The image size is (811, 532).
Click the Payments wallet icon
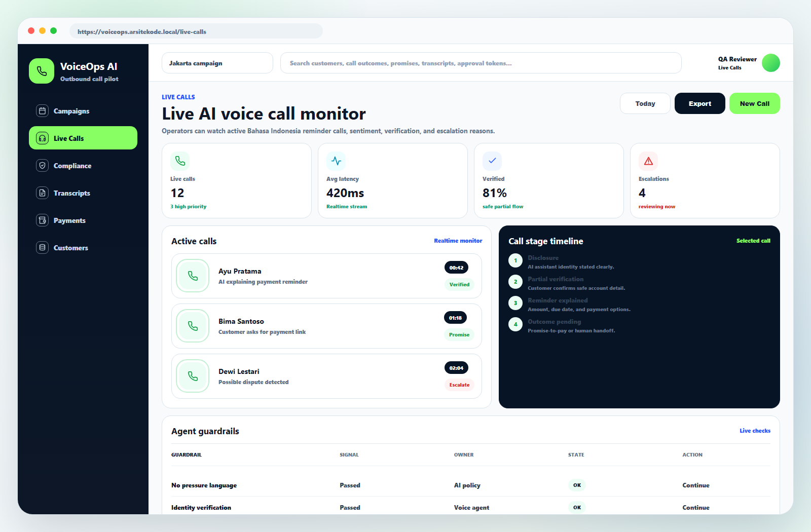point(43,220)
